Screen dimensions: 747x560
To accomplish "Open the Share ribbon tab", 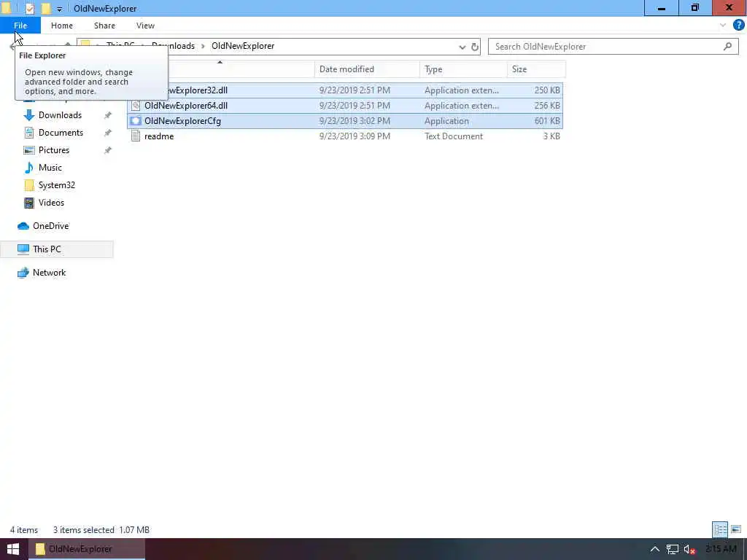I will (x=104, y=26).
